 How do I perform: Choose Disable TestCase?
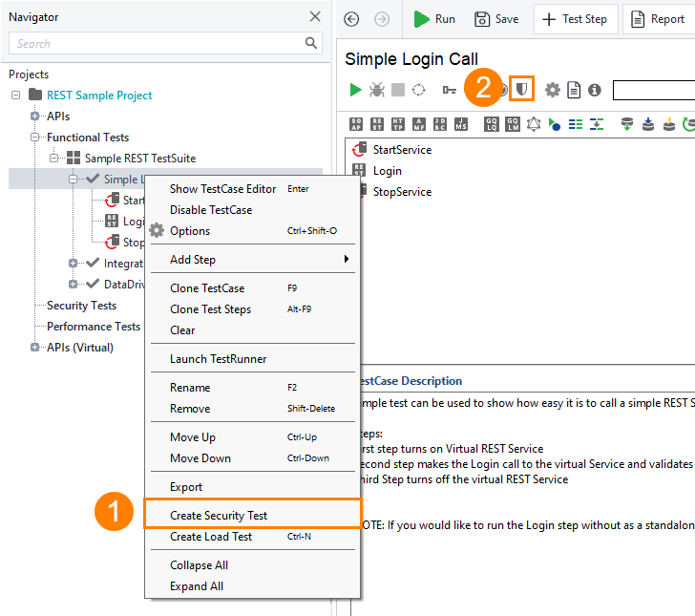[253, 210]
